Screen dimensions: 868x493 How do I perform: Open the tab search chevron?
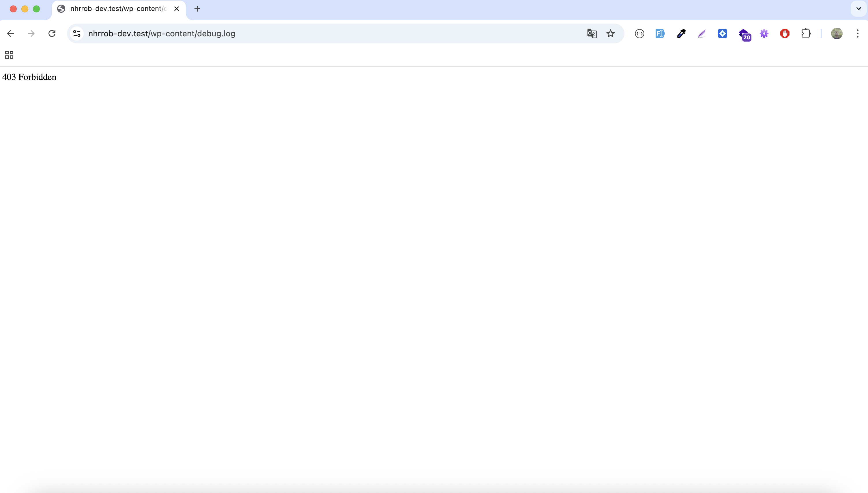point(858,8)
